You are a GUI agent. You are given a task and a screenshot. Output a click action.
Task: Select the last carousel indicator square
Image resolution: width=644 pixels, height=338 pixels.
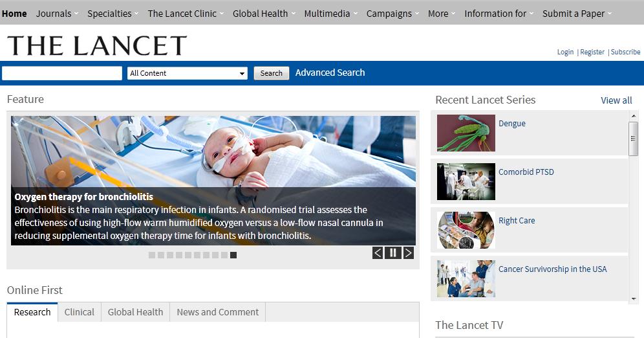233,255
